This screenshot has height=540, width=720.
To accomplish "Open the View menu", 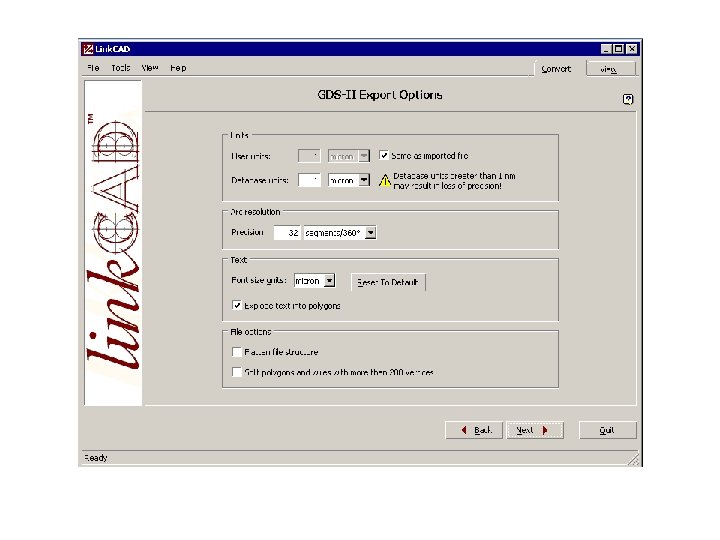I will pos(150,68).
